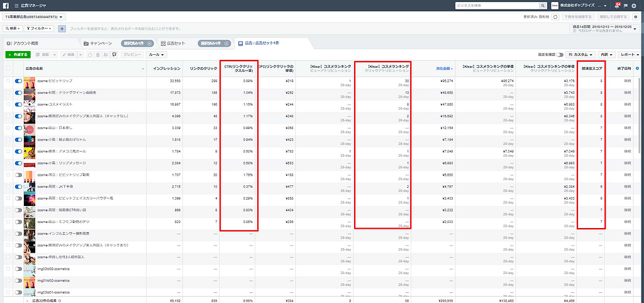Open the フィルター dropdown
This screenshot has width=644, height=303.
(39, 28)
